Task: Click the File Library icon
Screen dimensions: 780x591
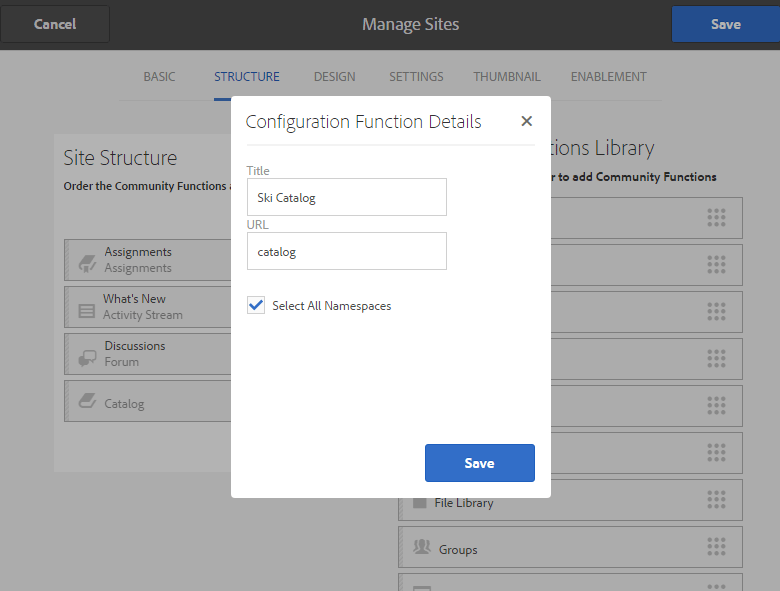Action: (419, 502)
